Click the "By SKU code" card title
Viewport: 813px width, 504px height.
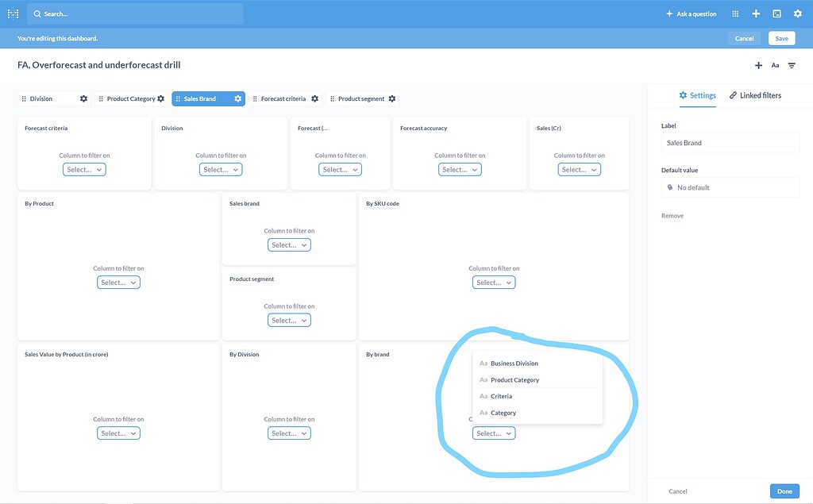coord(383,204)
